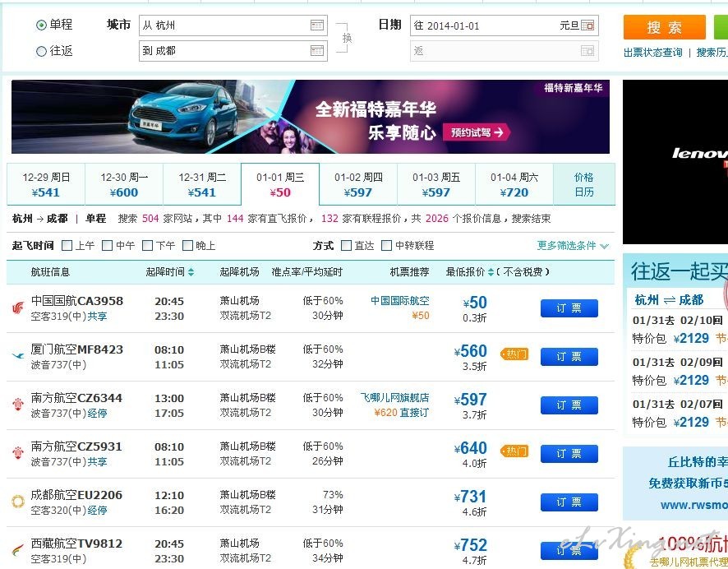Click Tibet Airlines logo beside TV9812
Image resolution: width=728 pixels, height=569 pixels.
click(x=18, y=550)
